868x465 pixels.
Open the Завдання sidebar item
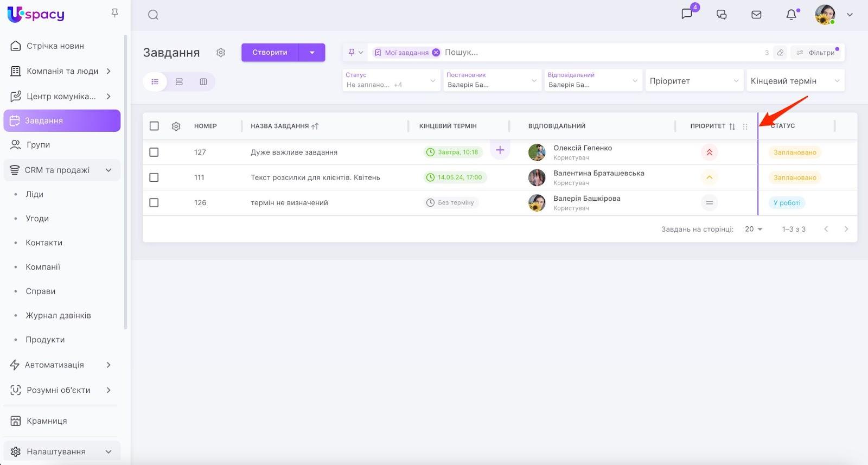click(x=62, y=120)
